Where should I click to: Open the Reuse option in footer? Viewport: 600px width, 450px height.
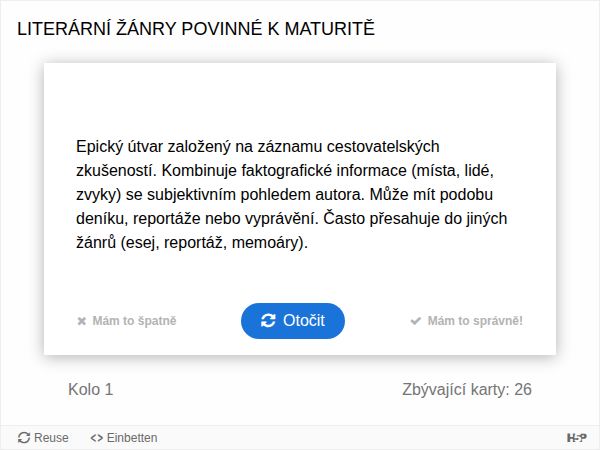pyautogui.click(x=43, y=438)
